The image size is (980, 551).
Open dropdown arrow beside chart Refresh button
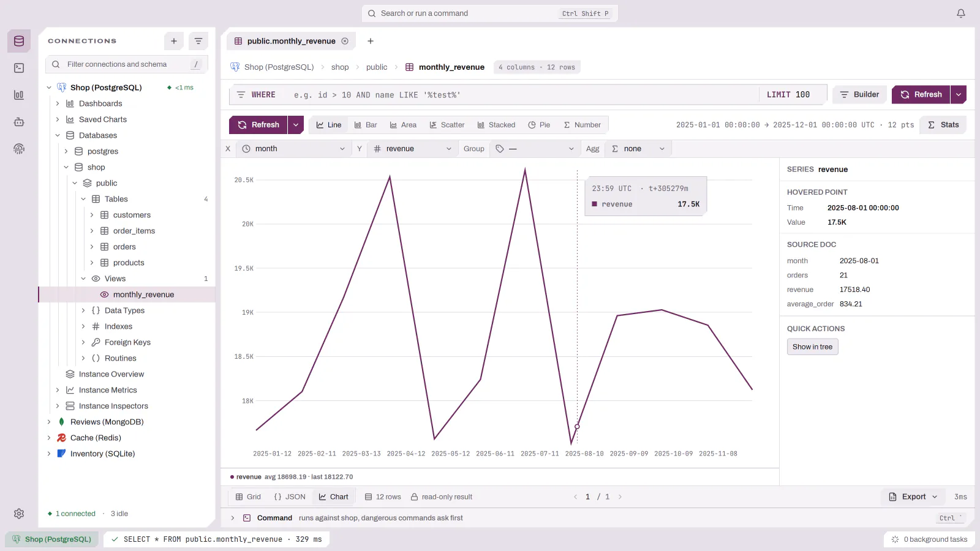point(296,125)
